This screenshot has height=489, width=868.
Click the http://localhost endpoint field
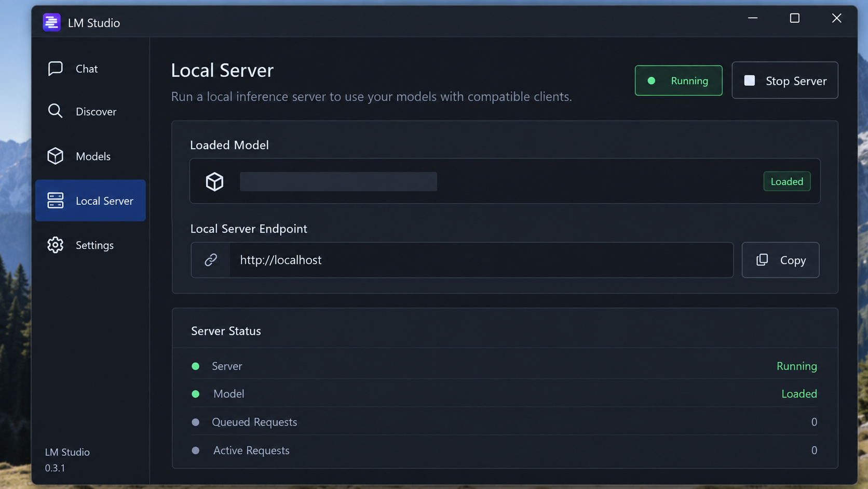coord(462,260)
